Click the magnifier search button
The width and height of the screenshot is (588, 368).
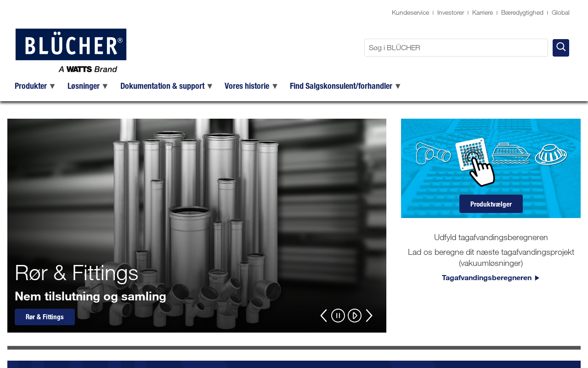pyautogui.click(x=561, y=48)
